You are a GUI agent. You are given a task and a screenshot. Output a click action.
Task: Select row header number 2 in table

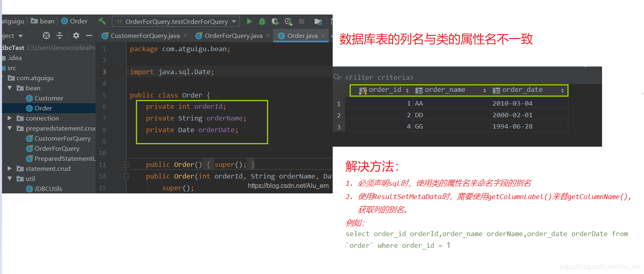[339, 115]
